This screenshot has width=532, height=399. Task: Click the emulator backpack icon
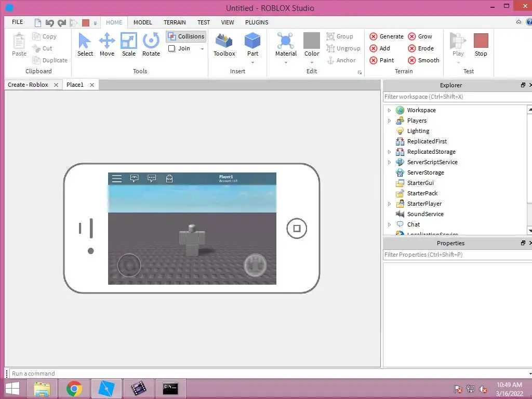pyautogui.click(x=169, y=179)
